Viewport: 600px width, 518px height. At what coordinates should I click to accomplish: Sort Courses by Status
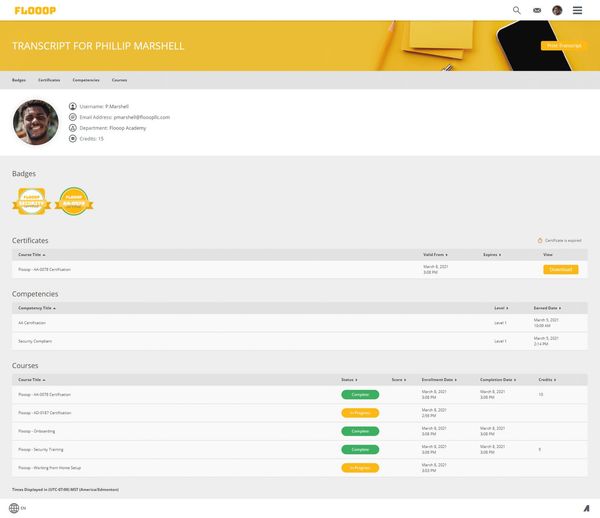tap(349, 380)
